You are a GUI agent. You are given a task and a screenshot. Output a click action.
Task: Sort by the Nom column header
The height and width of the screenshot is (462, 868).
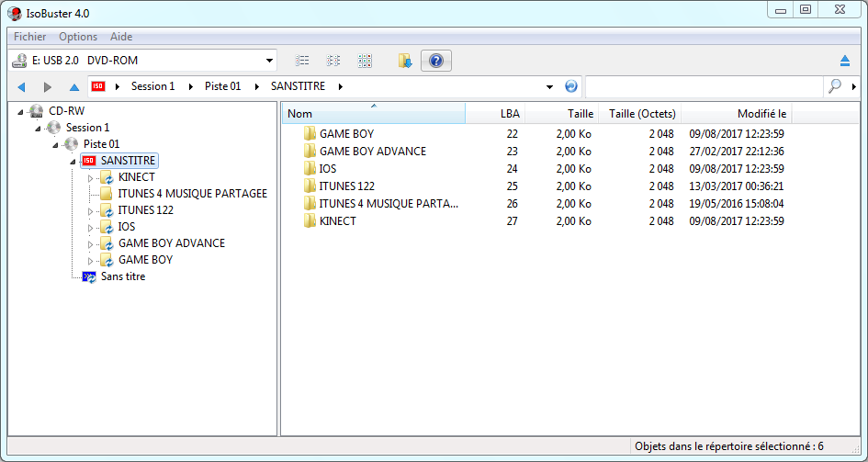tap(374, 113)
